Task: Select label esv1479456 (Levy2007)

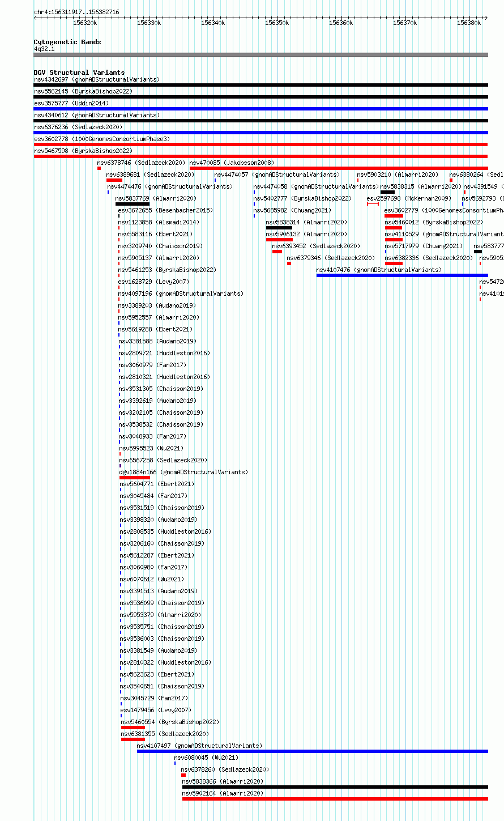Action: pyautogui.click(x=156, y=710)
